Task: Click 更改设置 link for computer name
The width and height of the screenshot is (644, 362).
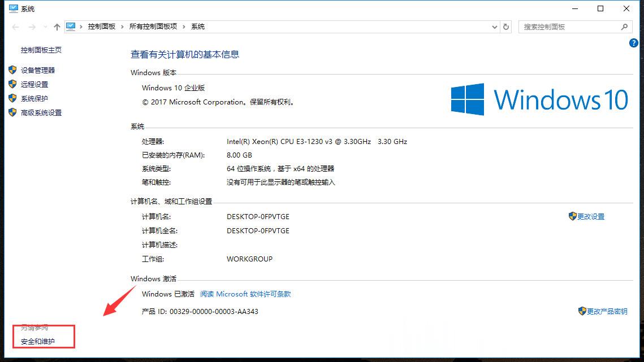Action: (591, 217)
